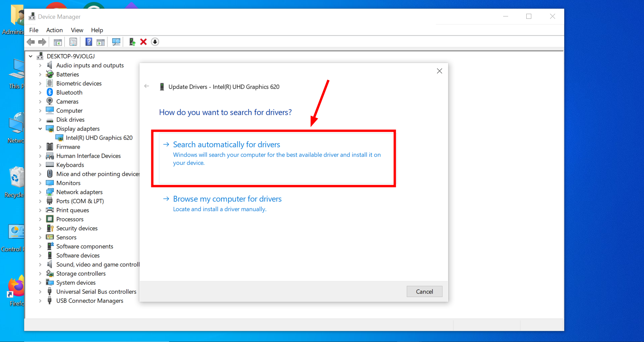Viewport: 644px width, 342px height.
Task: Click the dialog's back navigation arrow
Action: [147, 86]
